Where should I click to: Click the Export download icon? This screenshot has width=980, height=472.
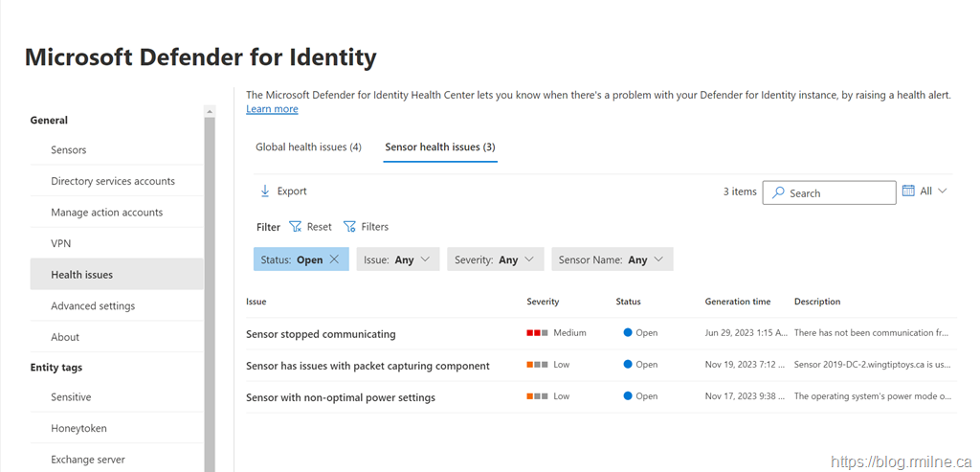[x=265, y=191]
